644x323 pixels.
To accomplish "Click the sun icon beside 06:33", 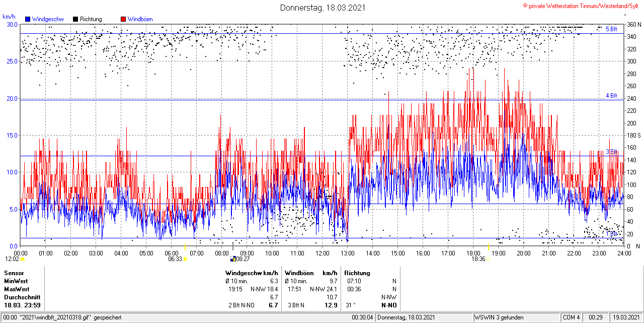I will (185, 259).
